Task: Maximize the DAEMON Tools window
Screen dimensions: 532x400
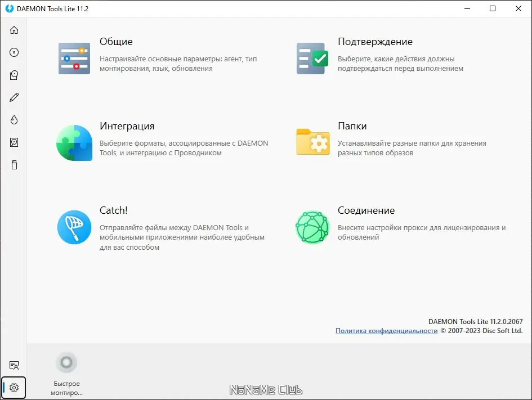Action: pos(493,8)
